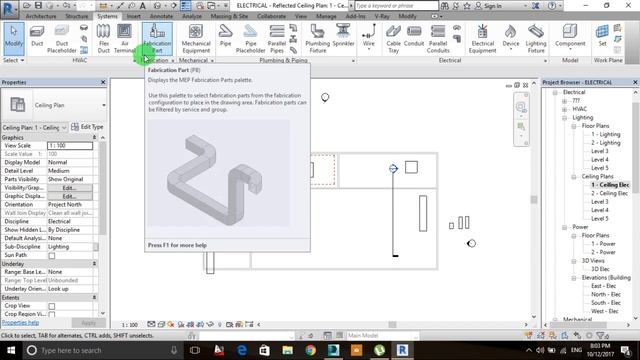
Task: Select the Pipe Placeholder tool
Action: click(251, 39)
